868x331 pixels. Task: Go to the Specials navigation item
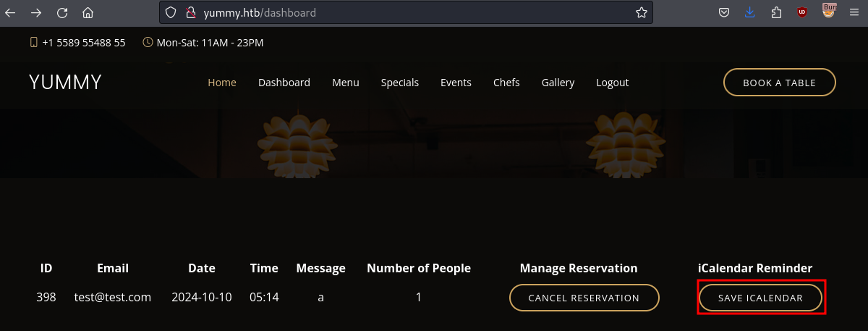tap(400, 83)
